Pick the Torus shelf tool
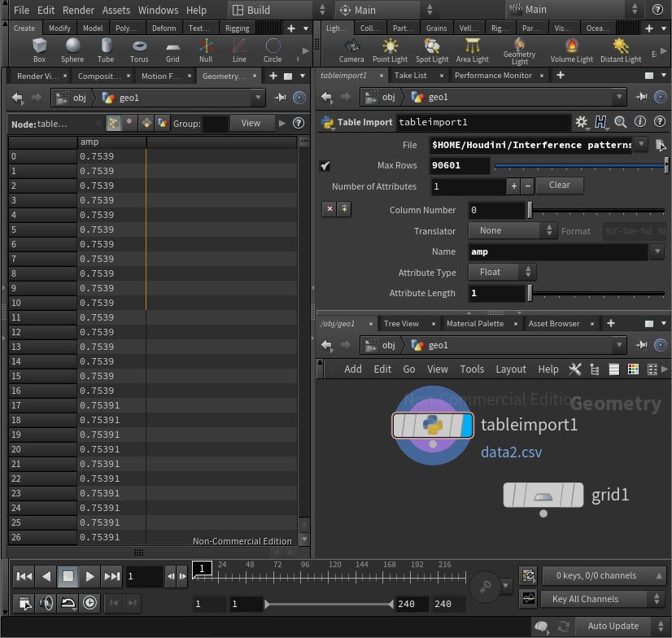The height and width of the screenshot is (638, 672). pyautogui.click(x=139, y=50)
